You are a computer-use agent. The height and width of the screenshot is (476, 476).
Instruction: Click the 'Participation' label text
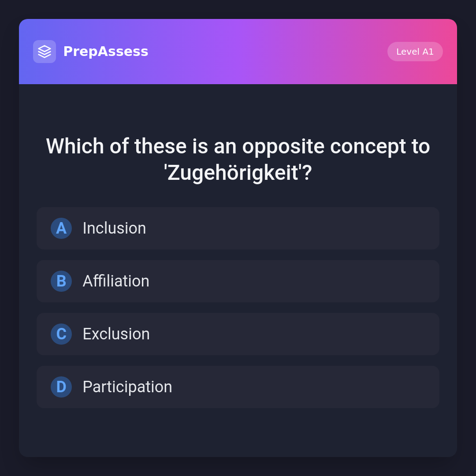[x=127, y=387]
